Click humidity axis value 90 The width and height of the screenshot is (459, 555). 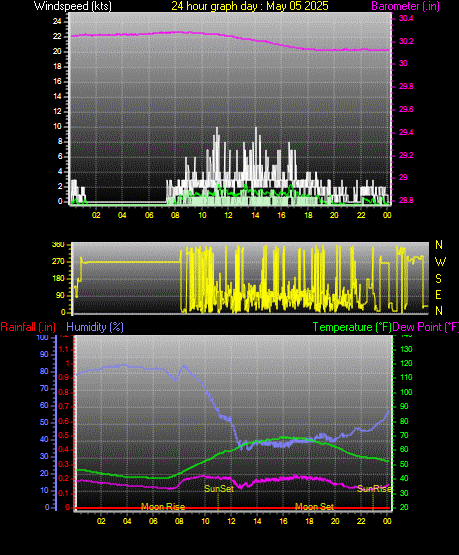coord(44,354)
